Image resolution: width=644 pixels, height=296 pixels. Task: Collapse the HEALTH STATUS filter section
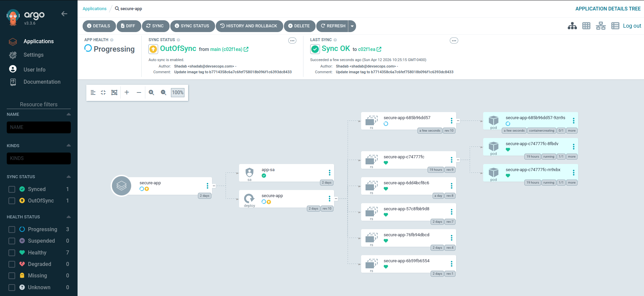tap(68, 217)
